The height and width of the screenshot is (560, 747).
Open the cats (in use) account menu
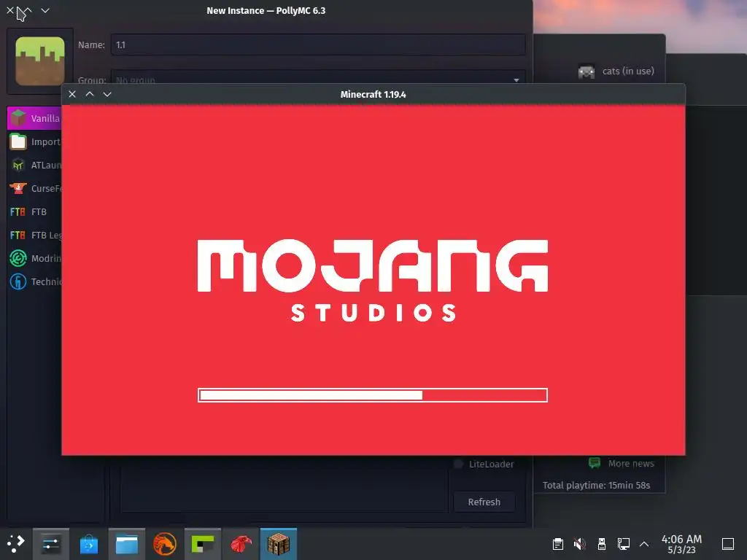click(x=616, y=71)
